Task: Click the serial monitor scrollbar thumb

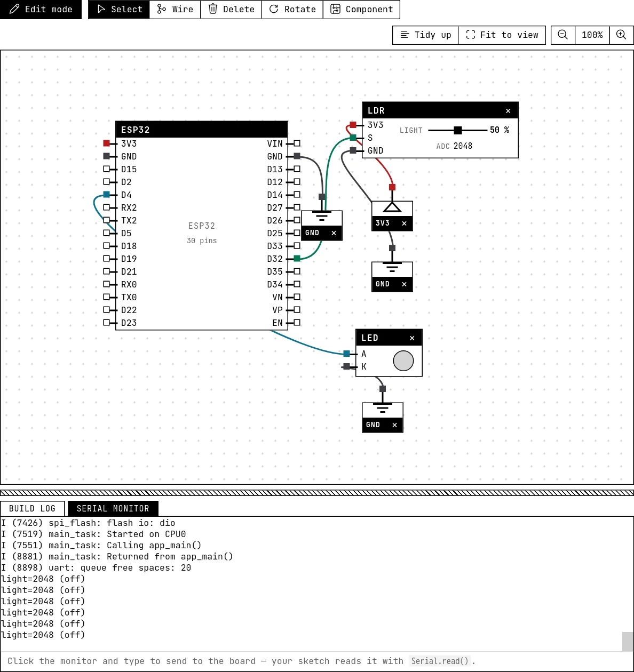Action: (628, 642)
